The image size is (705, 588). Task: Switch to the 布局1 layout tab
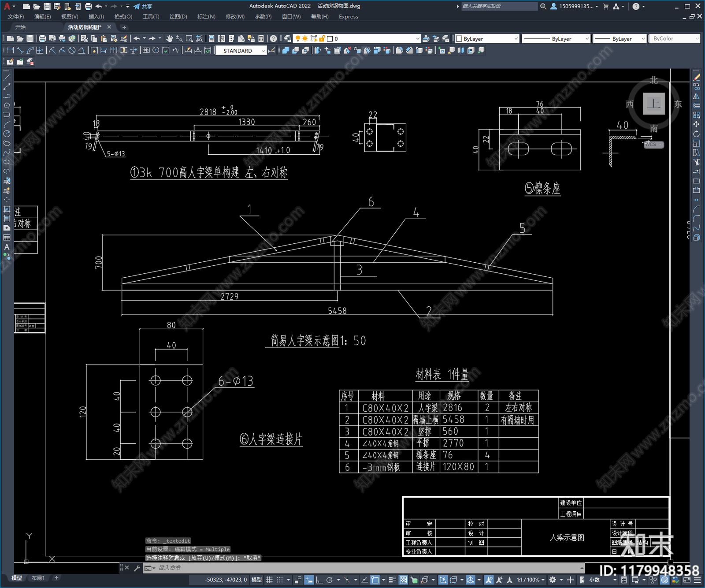point(38,578)
